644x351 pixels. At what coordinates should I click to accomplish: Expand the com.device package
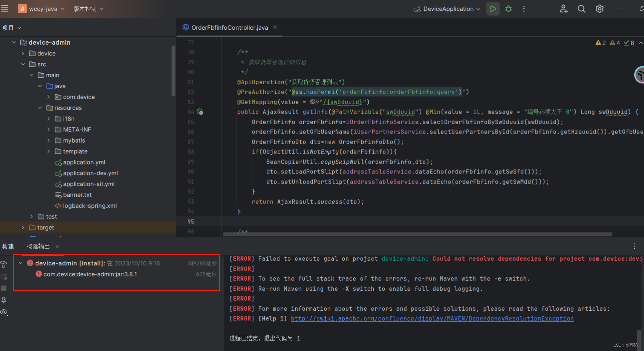coord(49,97)
